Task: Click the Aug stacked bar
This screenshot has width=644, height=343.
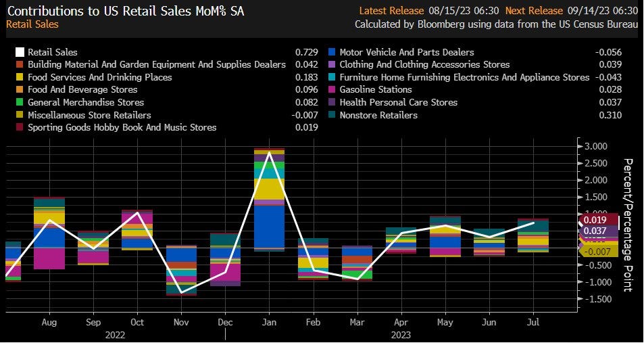Action: tap(49, 233)
